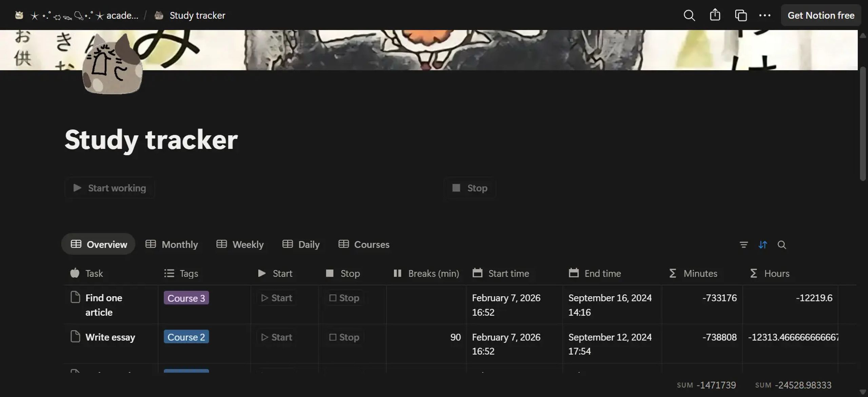Image resolution: width=868 pixels, height=397 pixels.
Task: Click the Minutes SUM -1471739 footer
Action: click(x=706, y=385)
